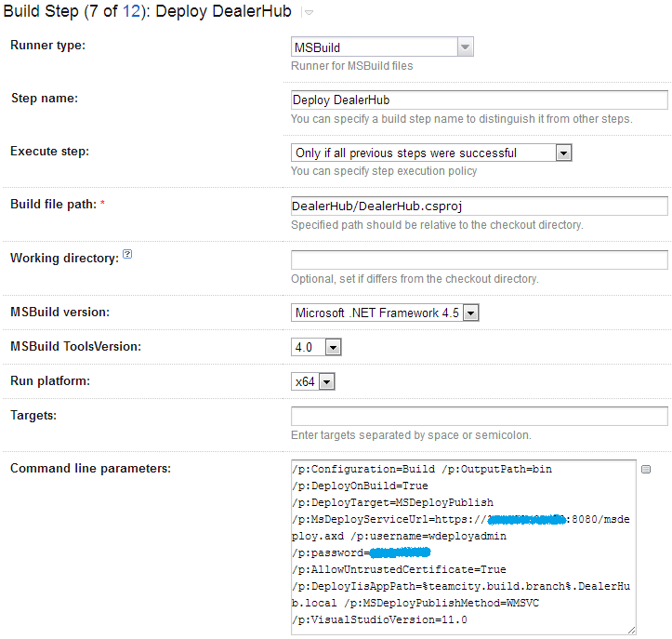Open the MSBuild ToolsVersion 4.0 dropdown
Screen dimensions: 672x639
[316, 347]
